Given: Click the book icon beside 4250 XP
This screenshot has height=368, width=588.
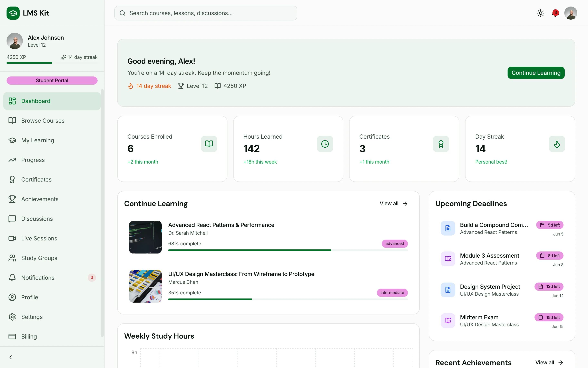Looking at the screenshot, I should coord(217,86).
